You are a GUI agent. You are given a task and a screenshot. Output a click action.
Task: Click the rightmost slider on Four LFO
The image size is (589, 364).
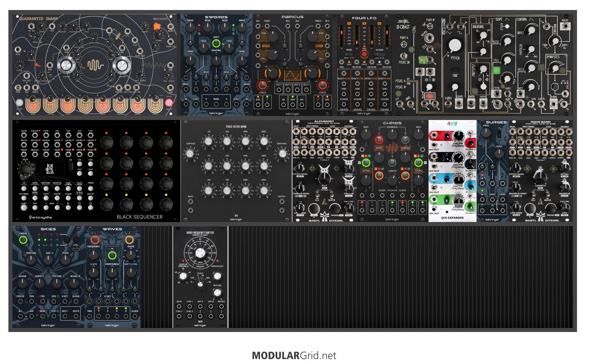pyautogui.click(x=387, y=37)
